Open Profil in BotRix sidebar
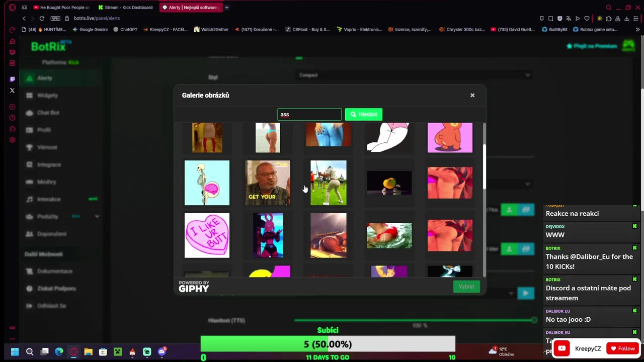This screenshot has width=644, height=362. tap(44, 130)
